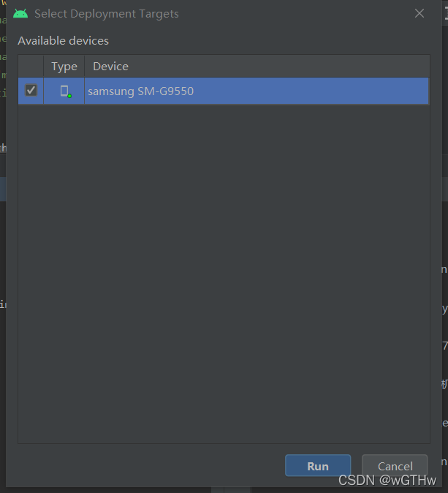This screenshot has width=448, height=493.
Task: Click the Available devices label
Action: (x=63, y=41)
